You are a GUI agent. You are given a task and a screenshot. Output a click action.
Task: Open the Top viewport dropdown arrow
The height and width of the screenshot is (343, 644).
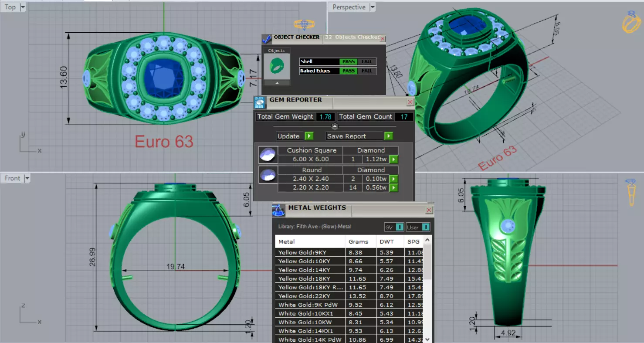coord(23,7)
